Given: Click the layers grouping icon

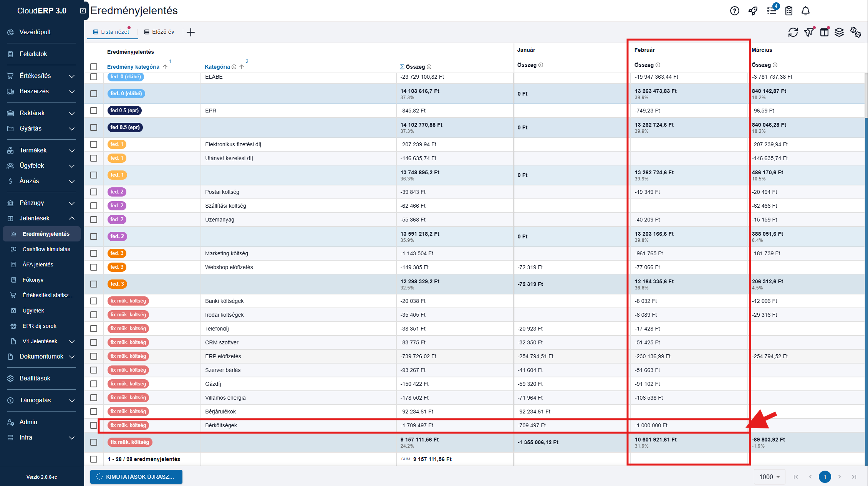Looking at the screenshot, I should tap(839, 32).
